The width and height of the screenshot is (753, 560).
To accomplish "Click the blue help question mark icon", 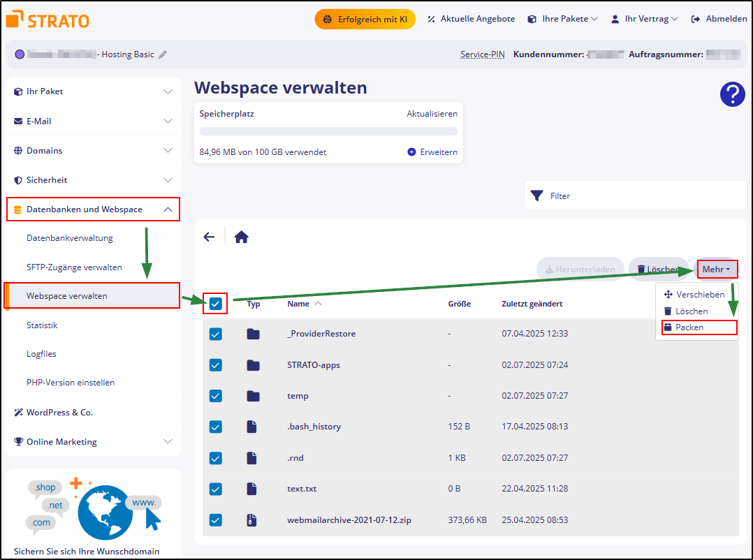I will click(x=732, y=94).
